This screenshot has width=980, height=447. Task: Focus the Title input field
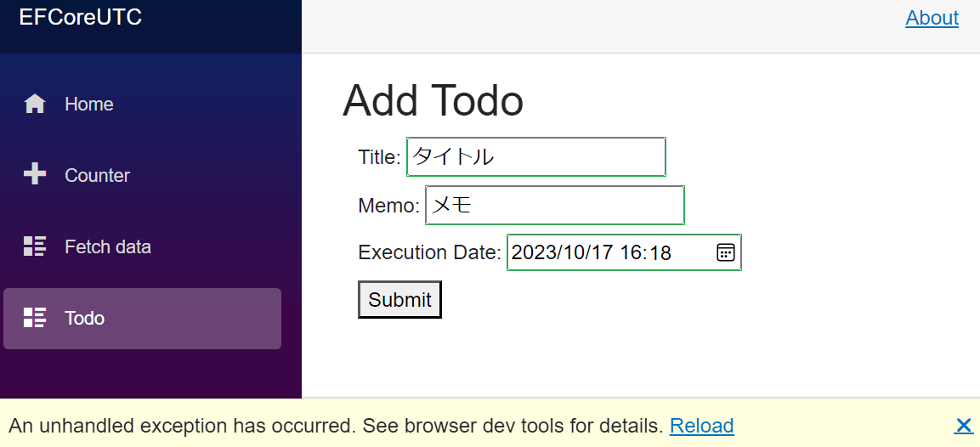[x=536, y=156]
